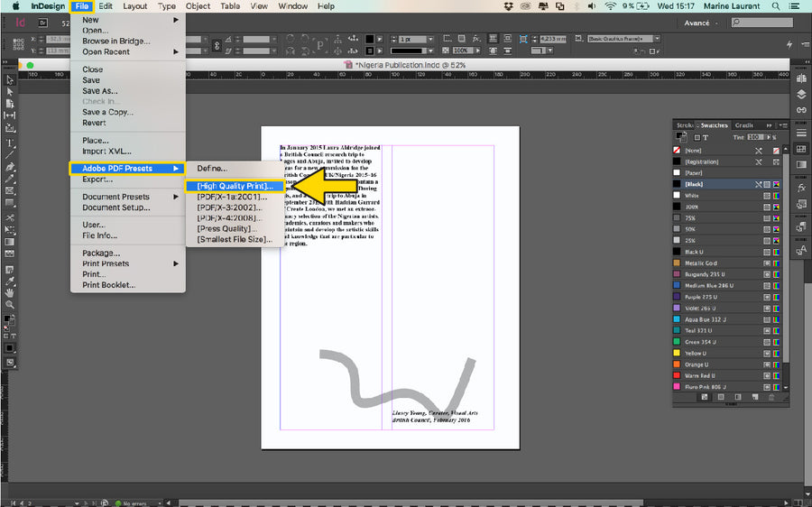This screenshot has height=507, width=812.
Task: Select the Direct Selection tool
Action: (10, 92)
